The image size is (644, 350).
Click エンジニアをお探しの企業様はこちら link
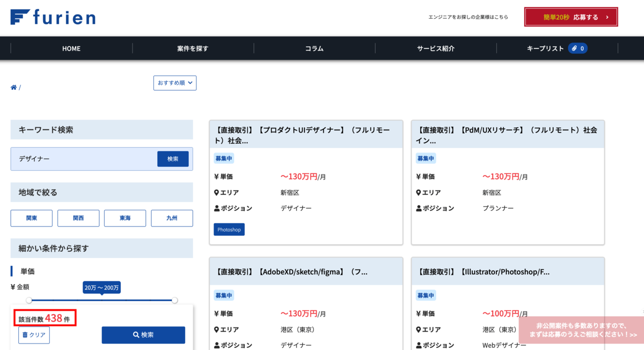[468, 17]
